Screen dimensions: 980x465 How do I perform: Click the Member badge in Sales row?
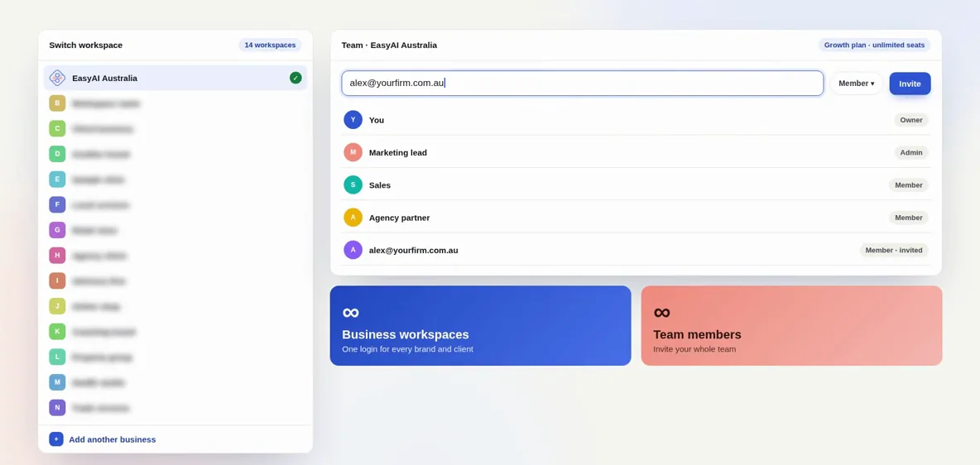tap(909, 185)
